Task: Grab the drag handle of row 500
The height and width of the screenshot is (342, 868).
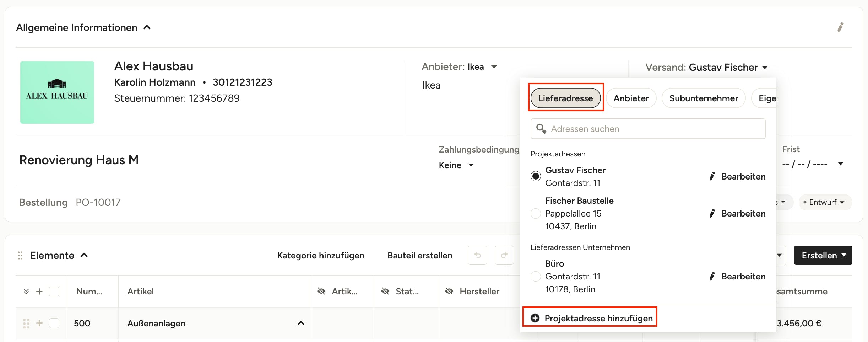Action: 26,323
